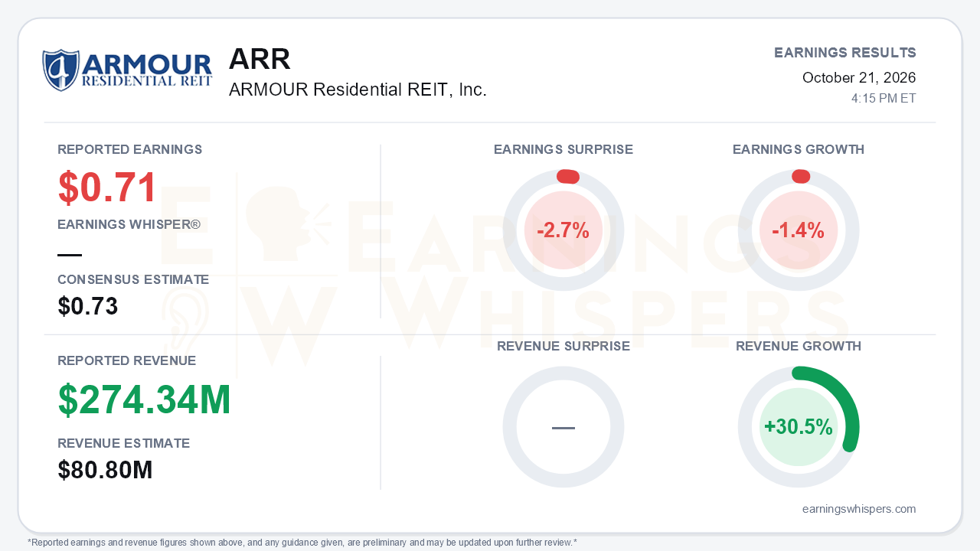Click the ARR ticker symbol heading
Viewport: 980px width, 551px height.
click(x=260, y=59)
